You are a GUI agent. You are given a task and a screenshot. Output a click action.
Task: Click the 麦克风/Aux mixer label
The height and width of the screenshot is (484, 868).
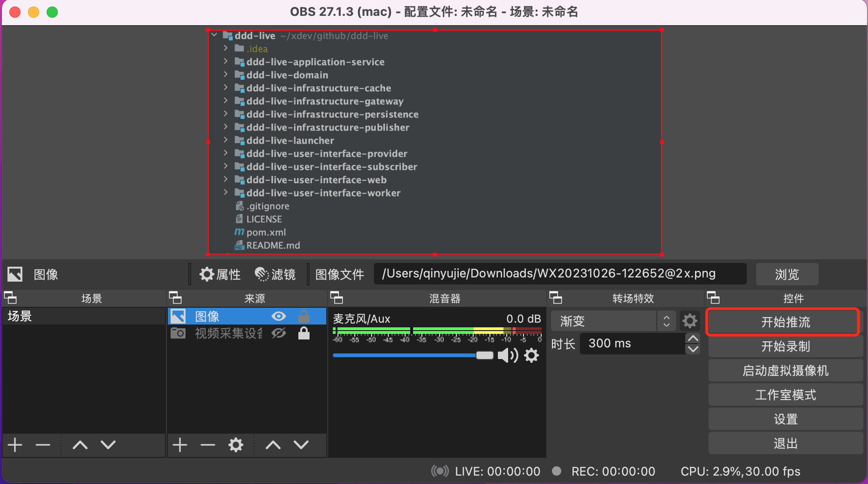click(361, 319)
